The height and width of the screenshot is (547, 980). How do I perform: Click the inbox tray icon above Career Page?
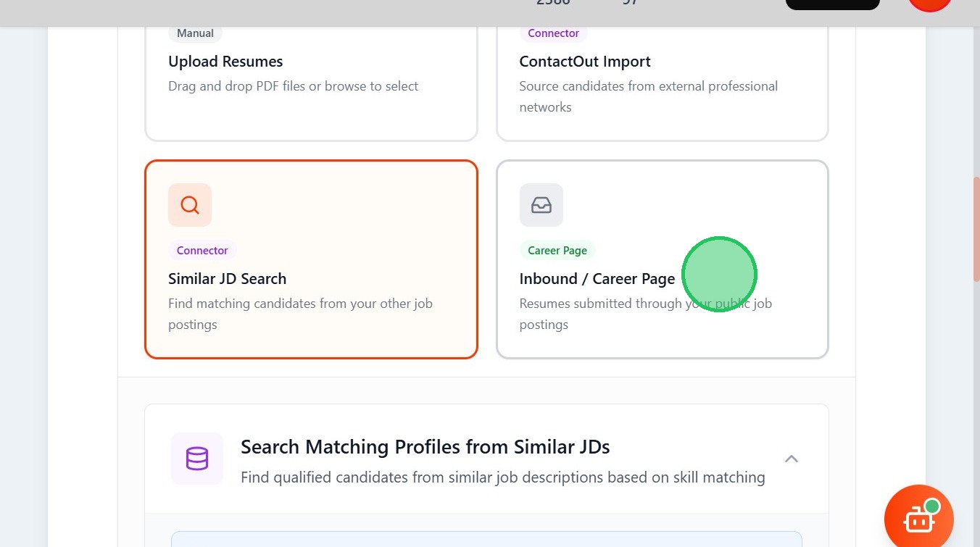[541, 205]
